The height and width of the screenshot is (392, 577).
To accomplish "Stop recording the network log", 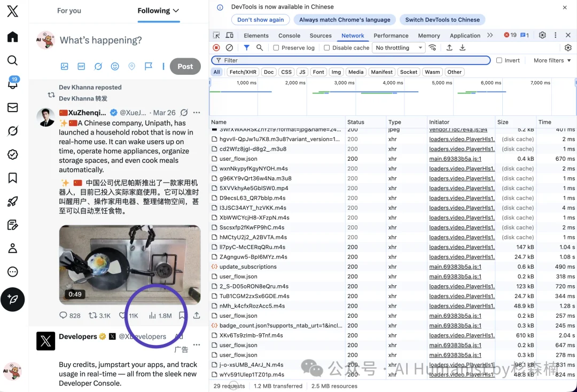I will point(216,48).
